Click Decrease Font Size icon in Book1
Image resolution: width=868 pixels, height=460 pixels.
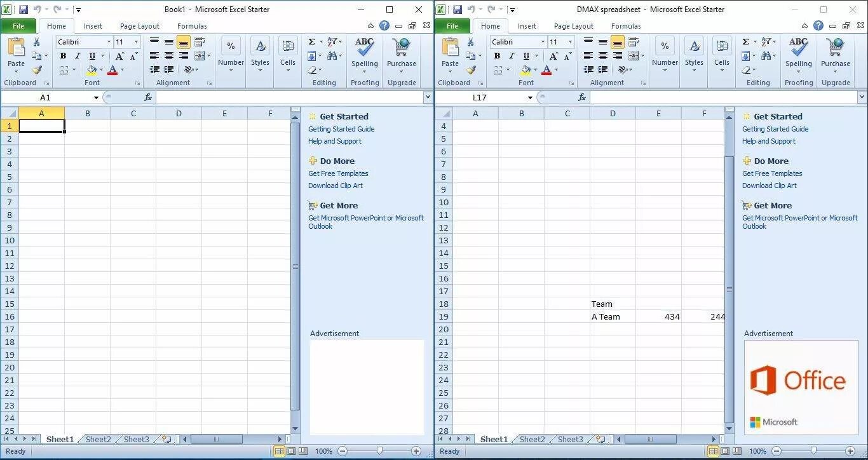coord(133,56)
